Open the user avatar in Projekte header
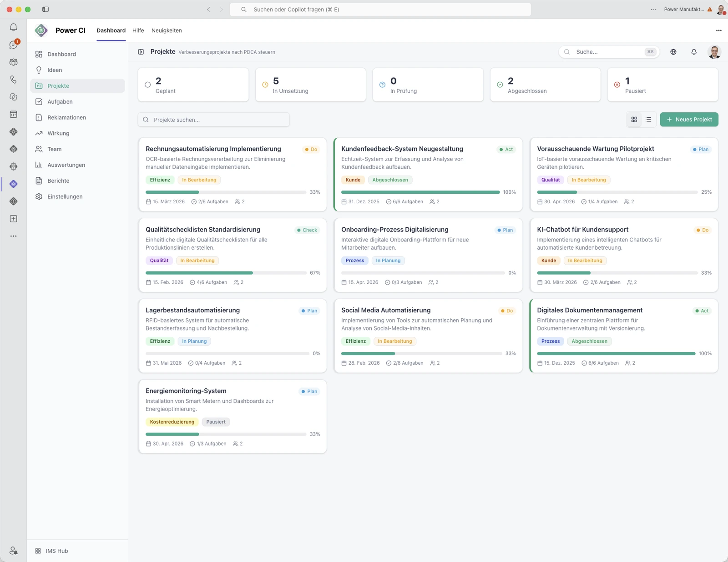Screen dimensions: 728x562 pos(714,52)
